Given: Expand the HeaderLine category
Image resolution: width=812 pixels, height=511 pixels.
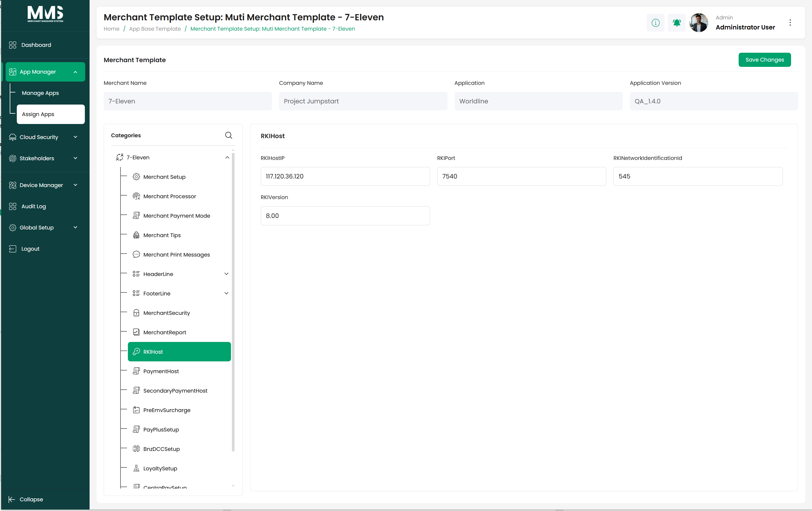Looking at the screenshot, I should (x=227, y=274).
